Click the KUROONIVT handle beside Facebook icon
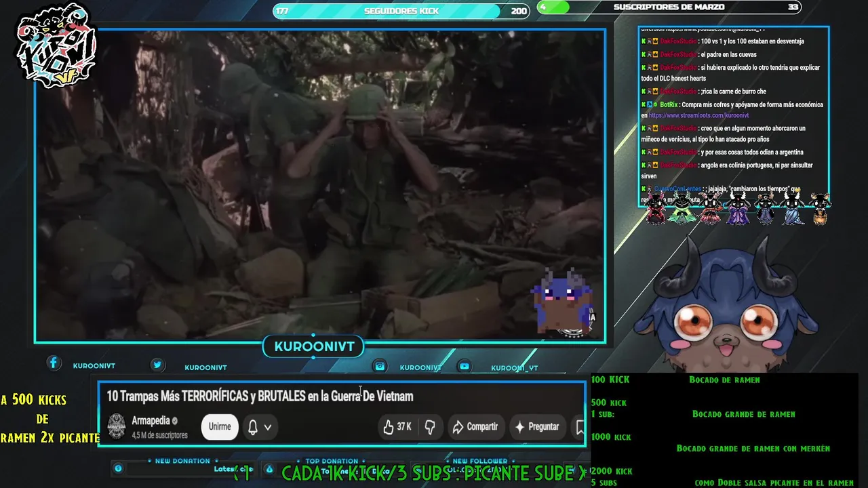 tap(94, 366)
